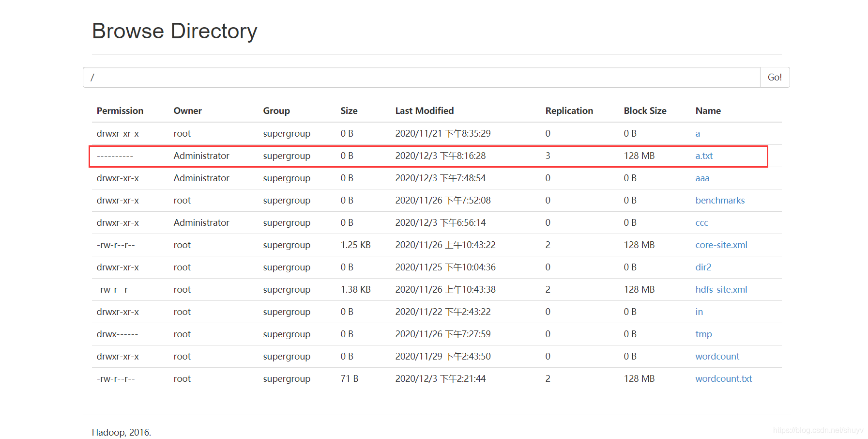Screen dimensions: 868x439
Task: Select the '----------' permission of a.txt
Action: click(115, 156)
